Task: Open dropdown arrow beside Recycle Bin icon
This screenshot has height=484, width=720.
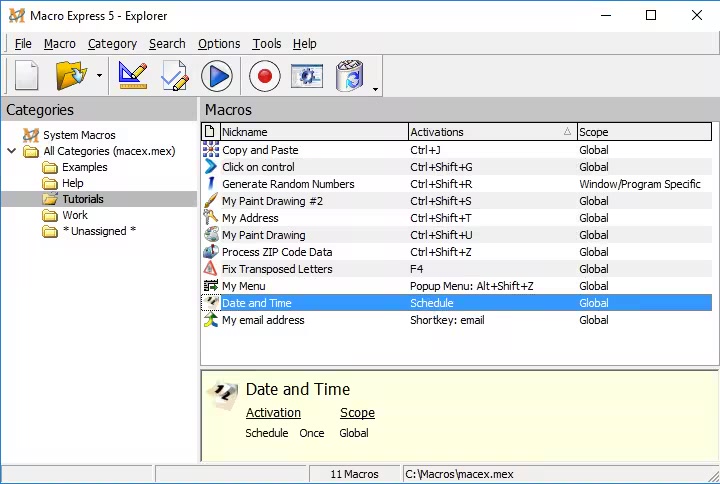Action: click(375, 89)
